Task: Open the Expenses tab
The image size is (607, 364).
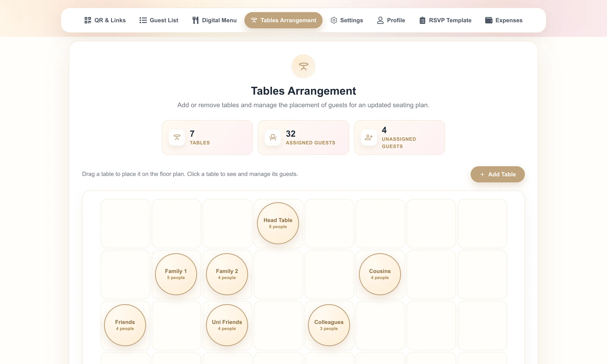Action: (x=504, y=20)
